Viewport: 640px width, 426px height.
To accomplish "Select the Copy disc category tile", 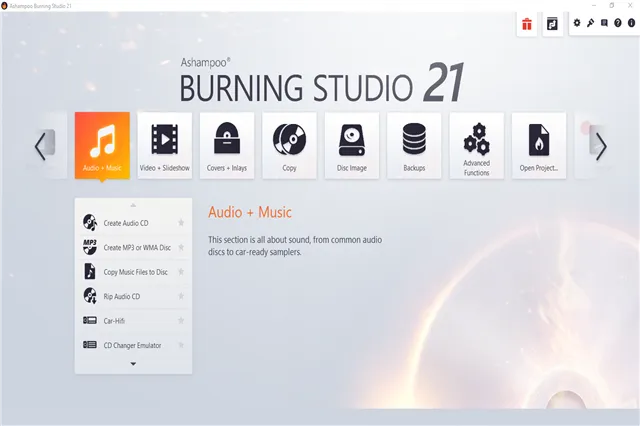I will [x=289, y=146].
